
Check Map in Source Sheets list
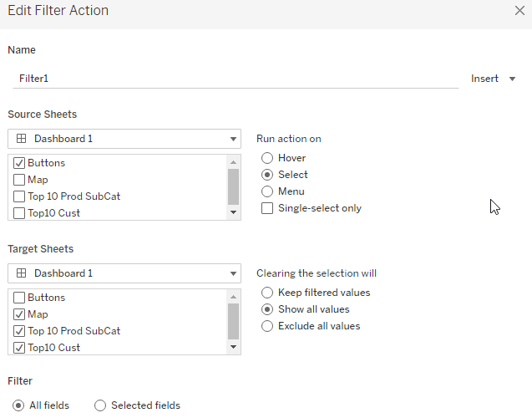point(19,180)
